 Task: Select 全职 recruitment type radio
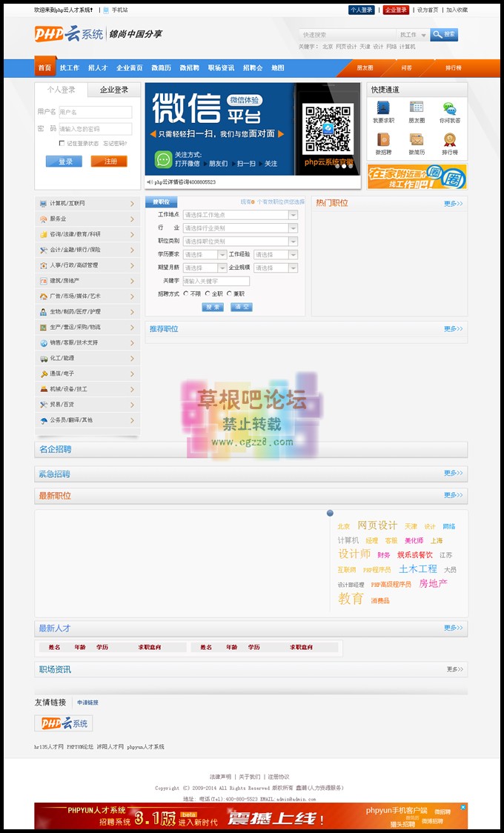pos(208,293)
